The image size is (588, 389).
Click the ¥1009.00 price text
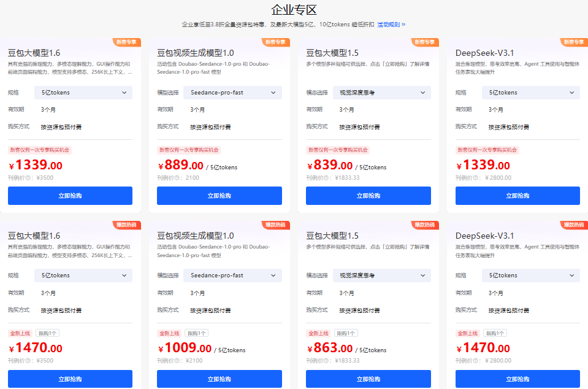(185, 348)
